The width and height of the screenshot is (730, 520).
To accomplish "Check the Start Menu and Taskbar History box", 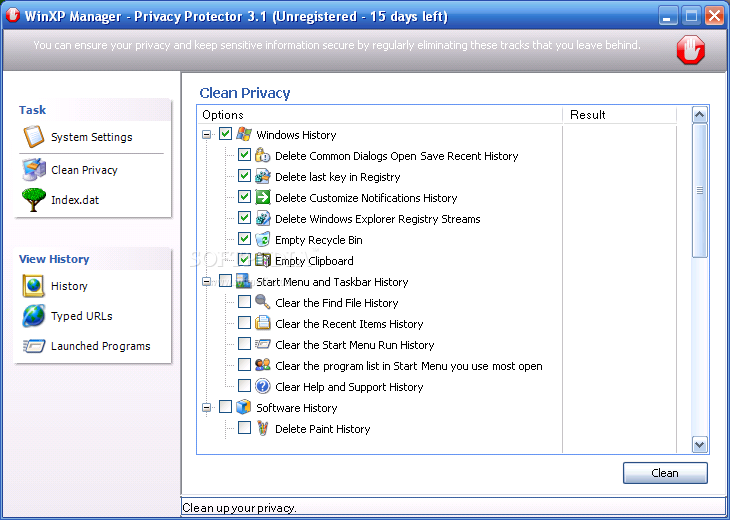I will pyautogui.click(x=225, y=281).
